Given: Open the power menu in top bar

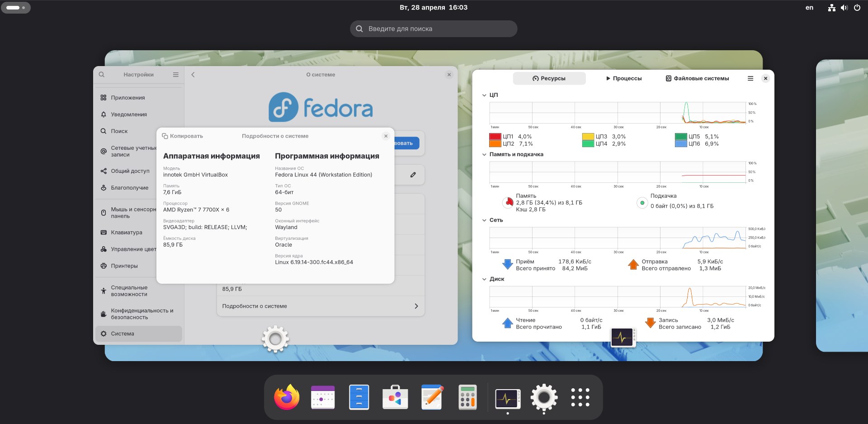Looking at the screenshot, I should [x=857, y=8].
